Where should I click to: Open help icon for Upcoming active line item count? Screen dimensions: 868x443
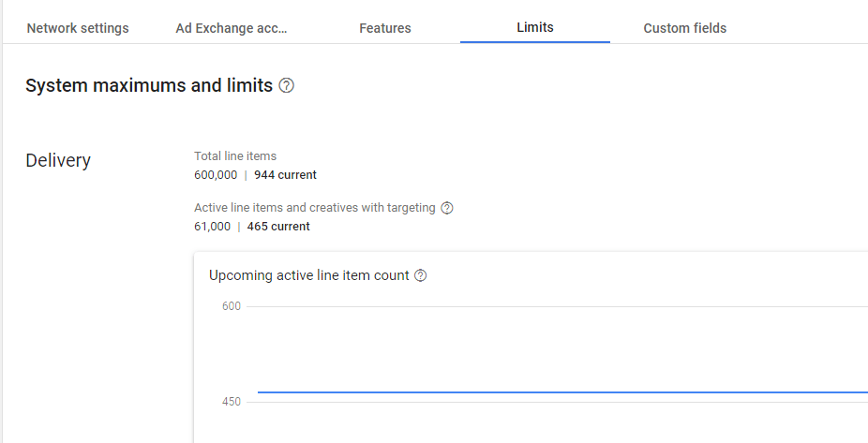click(x=421, y=275)
